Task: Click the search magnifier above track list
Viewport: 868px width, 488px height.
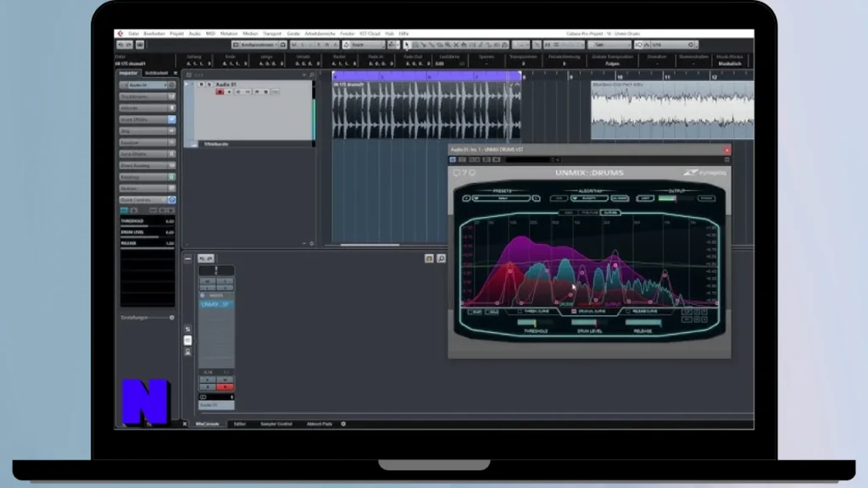Action: coord(312,75)
